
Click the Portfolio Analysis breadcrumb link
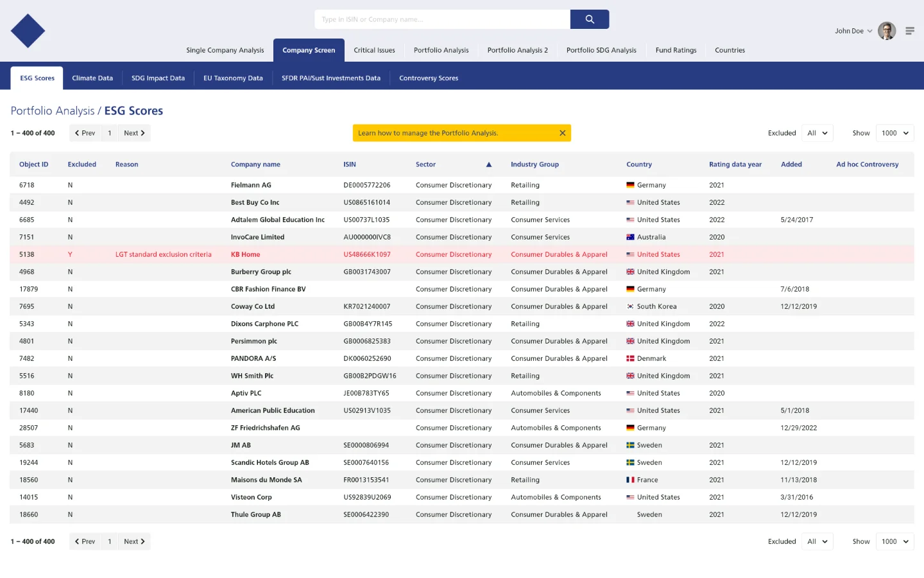(x=53, y=111)
